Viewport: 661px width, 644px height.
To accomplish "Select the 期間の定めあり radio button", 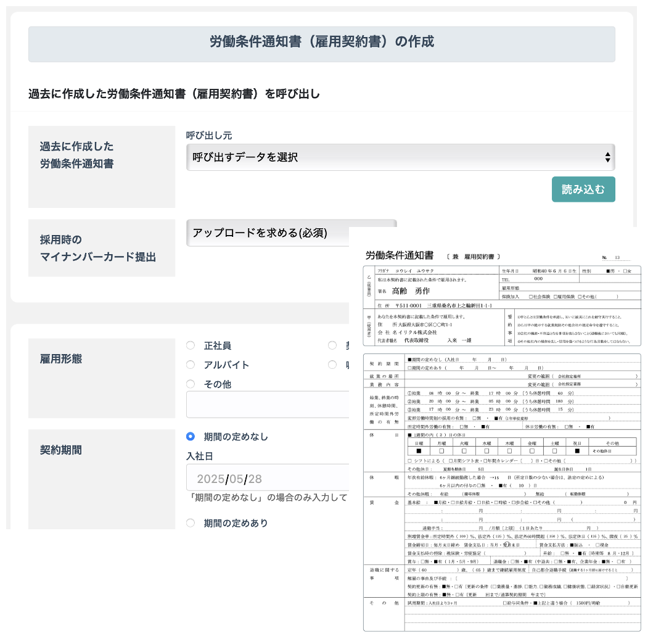I will (x=191, y=523).
